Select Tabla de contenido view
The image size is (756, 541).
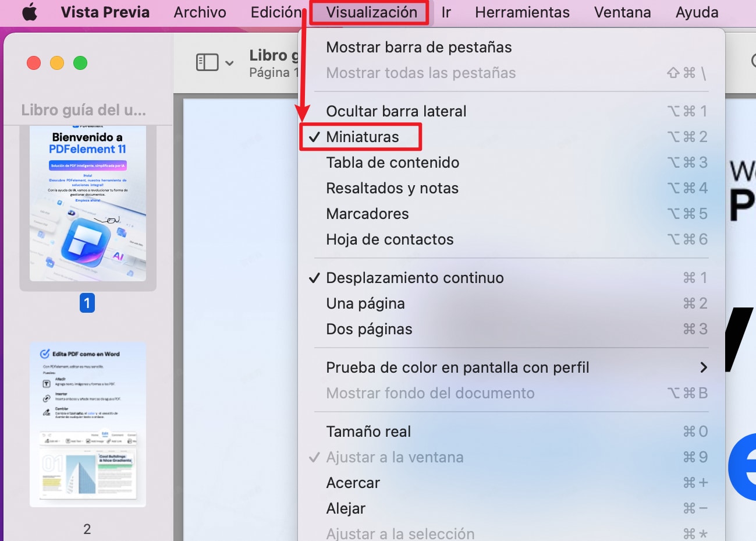[392, 162]
